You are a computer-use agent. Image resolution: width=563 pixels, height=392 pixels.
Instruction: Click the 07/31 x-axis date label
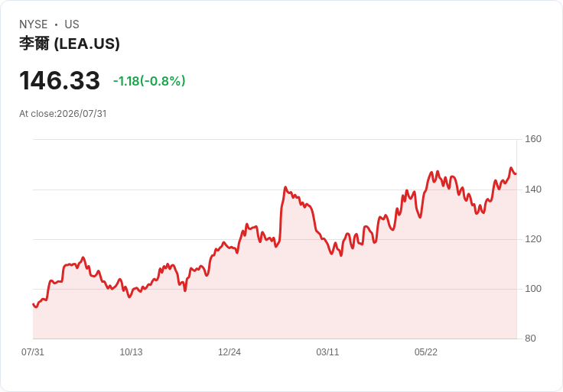[33, 352]
